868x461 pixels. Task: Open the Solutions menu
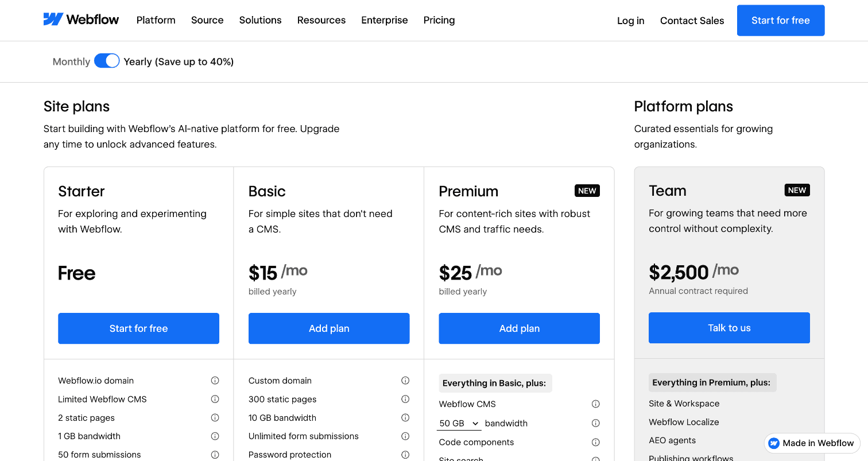pyautogui.click(x=261, y=20)
